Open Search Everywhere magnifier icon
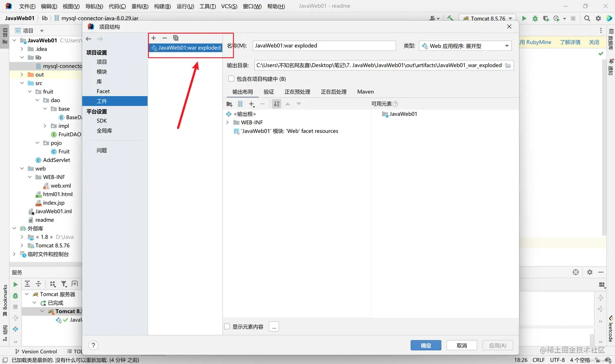Viewport: 615px width, 364px height. [587, 18]
